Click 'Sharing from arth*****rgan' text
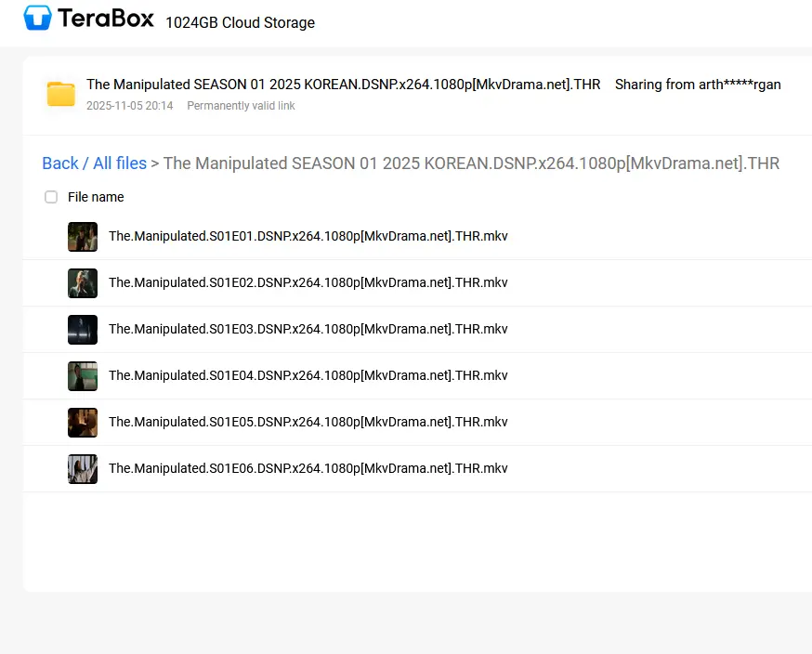The image size is (812, 654). coord(698,85)
